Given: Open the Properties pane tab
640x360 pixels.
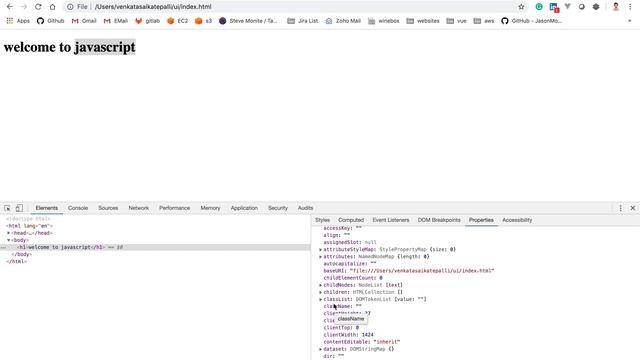Looking at the screenshot, I should 481,220.
